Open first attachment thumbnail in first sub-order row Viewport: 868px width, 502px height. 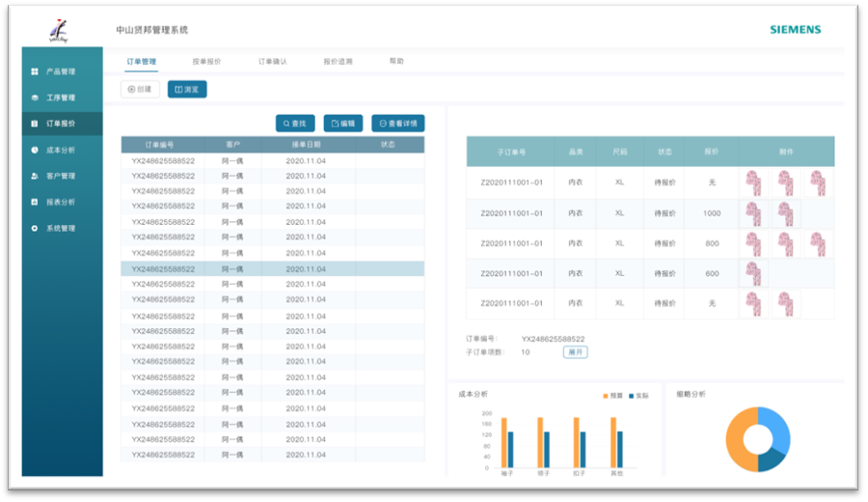[x=753, y=182]
